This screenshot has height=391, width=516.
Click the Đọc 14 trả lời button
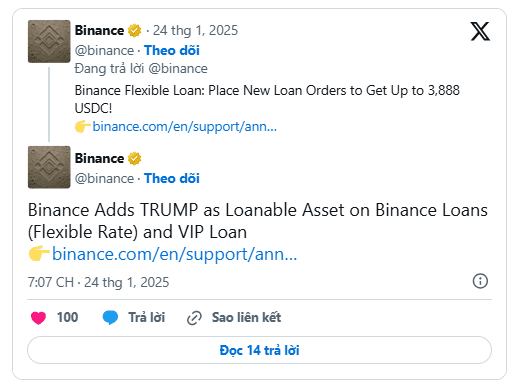point(259,350)
